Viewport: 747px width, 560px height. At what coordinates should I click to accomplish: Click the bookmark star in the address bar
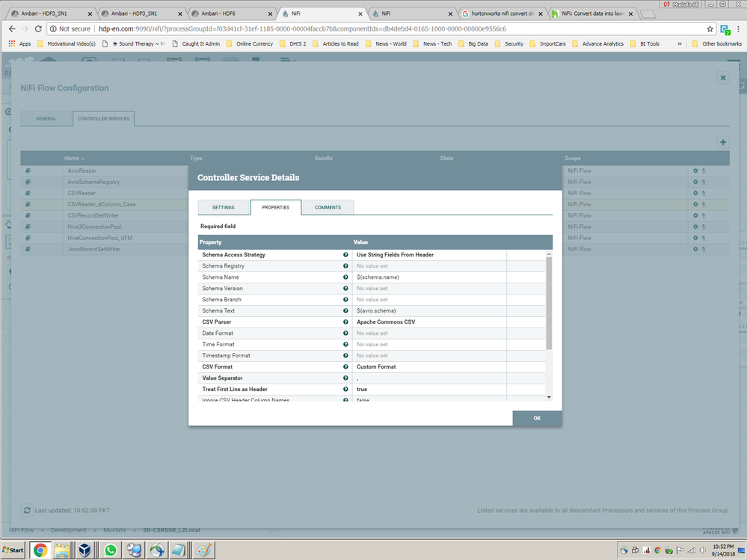(x=712, y=28)
